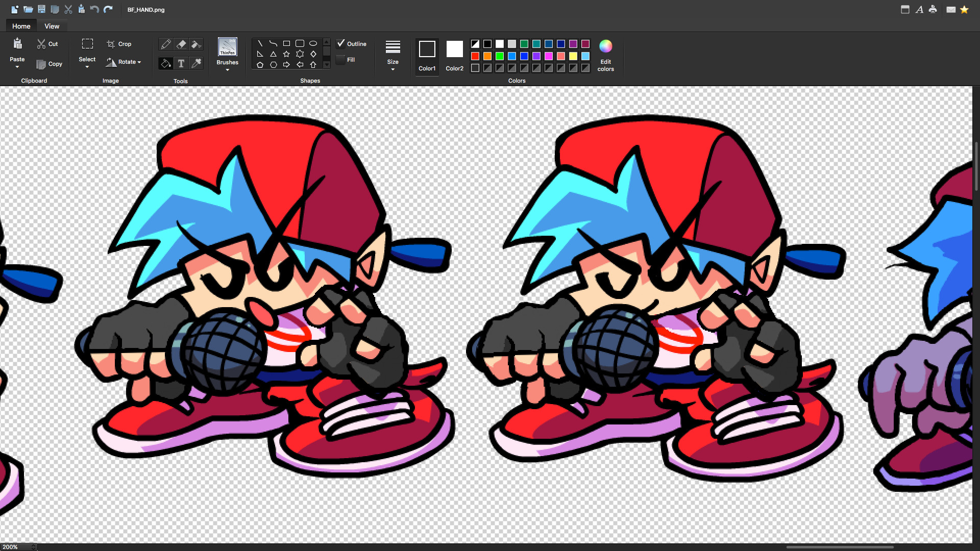Activate the Text tool

181,63
